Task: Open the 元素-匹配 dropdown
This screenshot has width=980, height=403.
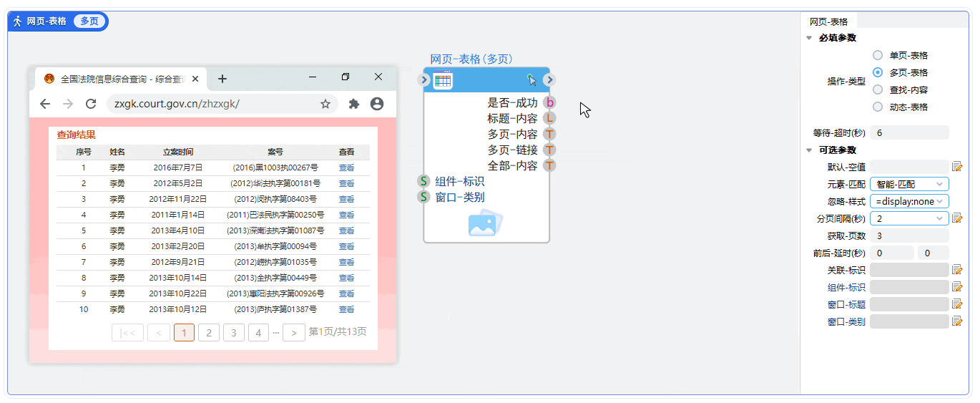Action: click(909, 184)
